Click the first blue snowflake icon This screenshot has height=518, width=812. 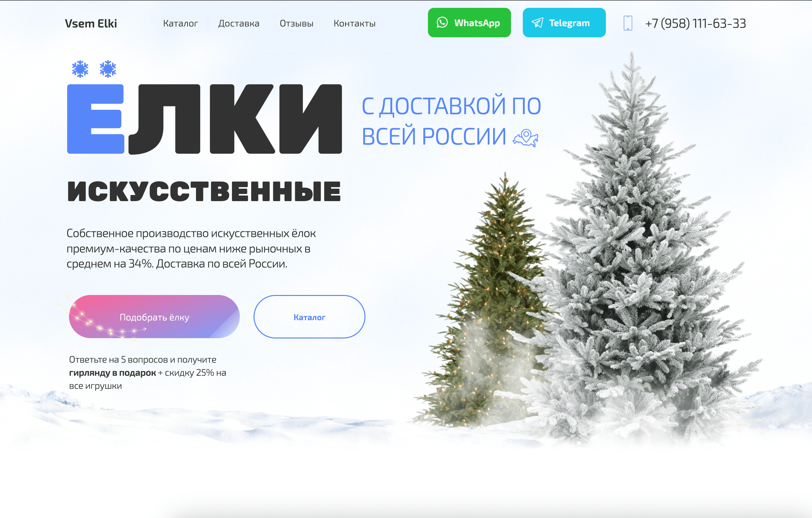coord(80,69)
